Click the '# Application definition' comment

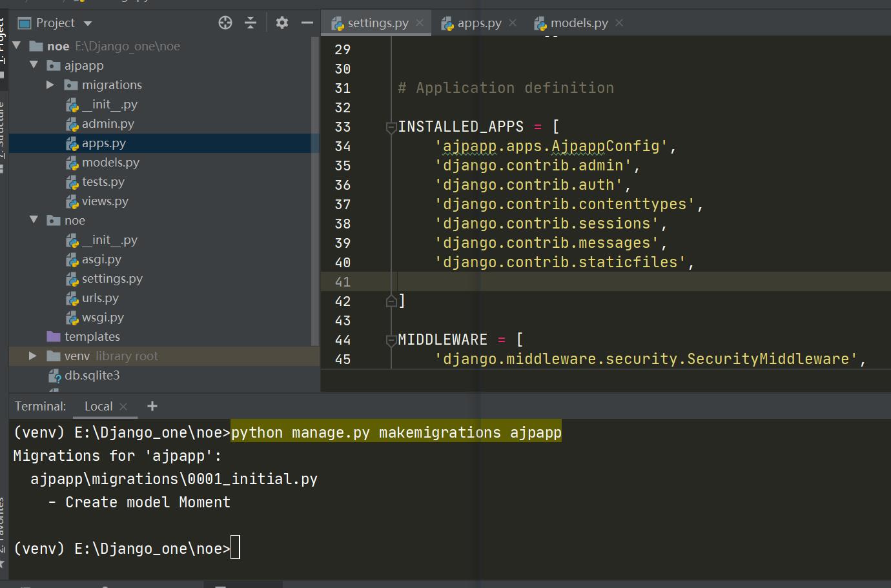click(x=506, y=88)
